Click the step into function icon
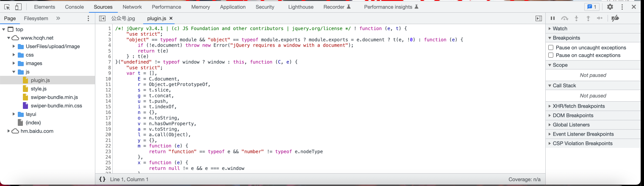The image size is (644, 186). click(x=576, y=18)
